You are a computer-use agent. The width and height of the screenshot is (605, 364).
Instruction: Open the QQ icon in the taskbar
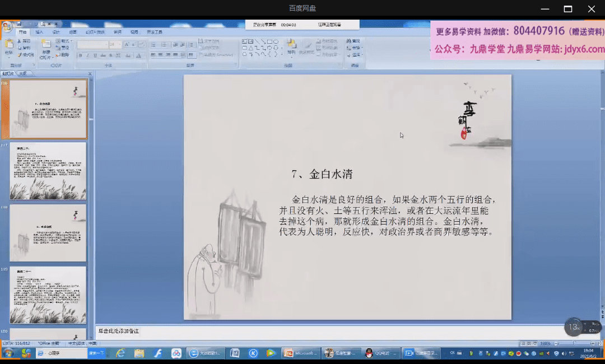369,353
